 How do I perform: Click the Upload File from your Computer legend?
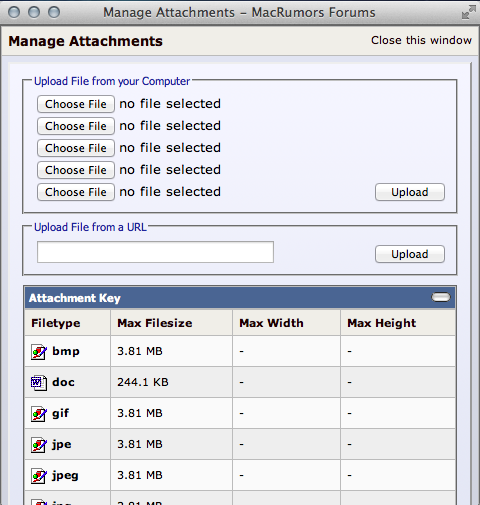coord(112,81)
